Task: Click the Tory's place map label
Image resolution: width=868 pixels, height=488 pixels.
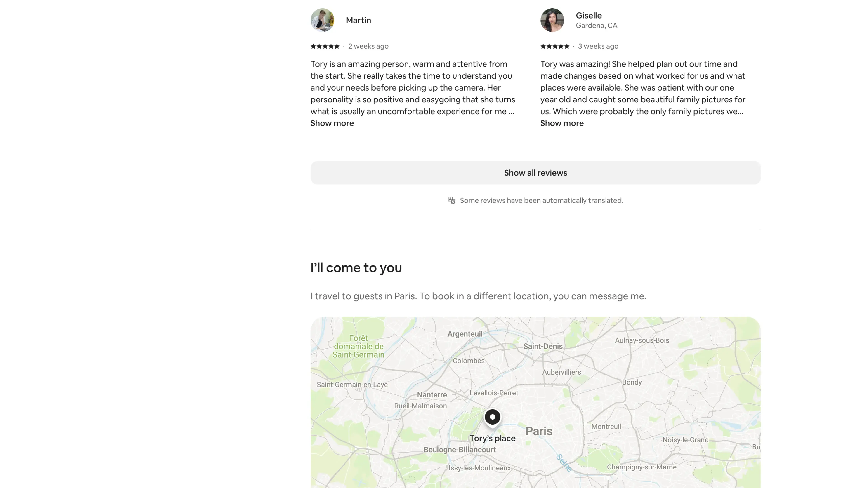Action: click(492, 438)
